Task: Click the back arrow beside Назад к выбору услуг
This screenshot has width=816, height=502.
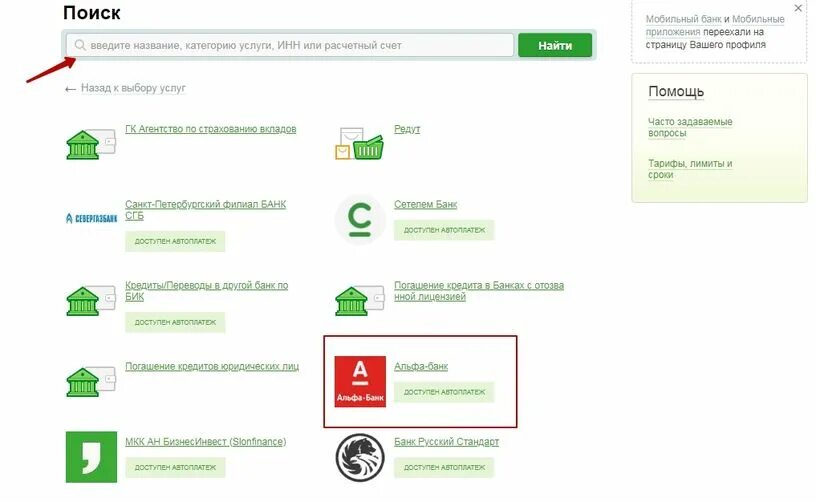Action: (70, 89)
